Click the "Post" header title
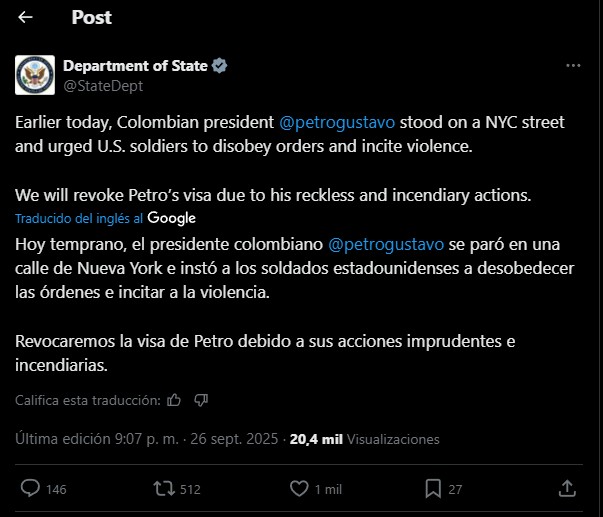 [92, 17]
